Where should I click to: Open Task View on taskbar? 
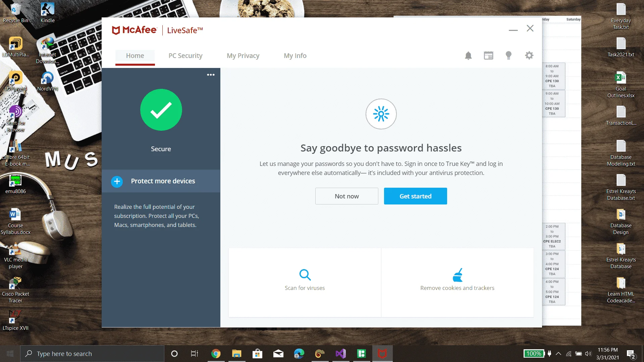coord(195,354)
